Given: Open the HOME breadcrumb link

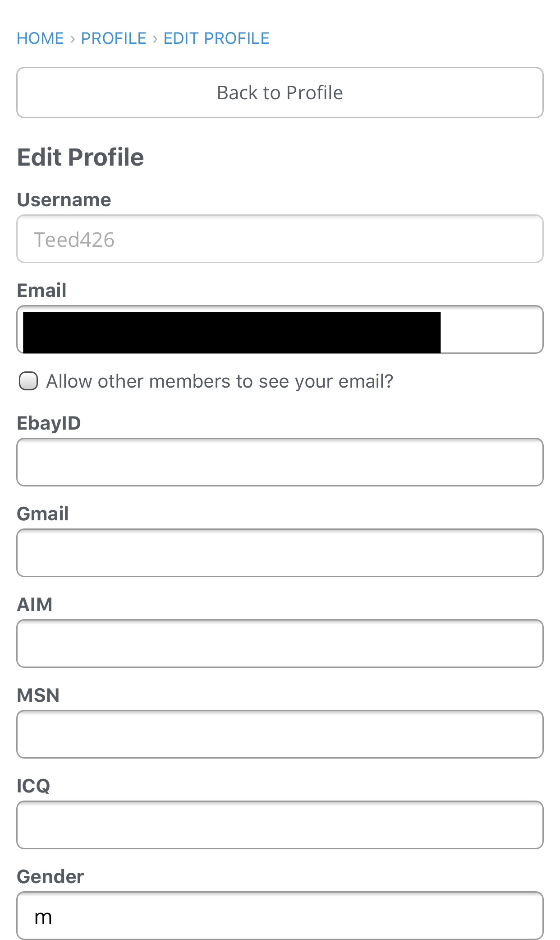Looking at the screenshot, I should click(x=40, y=38).
